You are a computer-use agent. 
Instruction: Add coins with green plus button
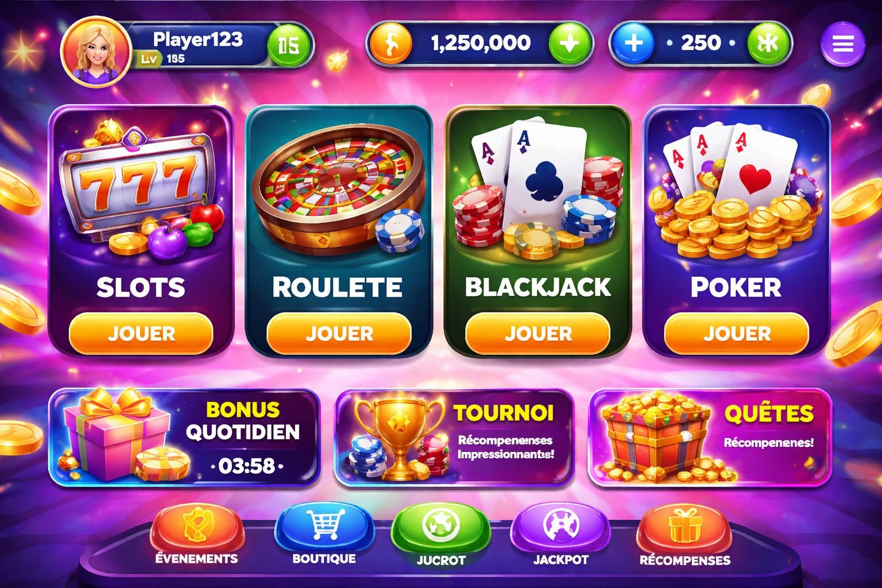(x=570, y=44)
